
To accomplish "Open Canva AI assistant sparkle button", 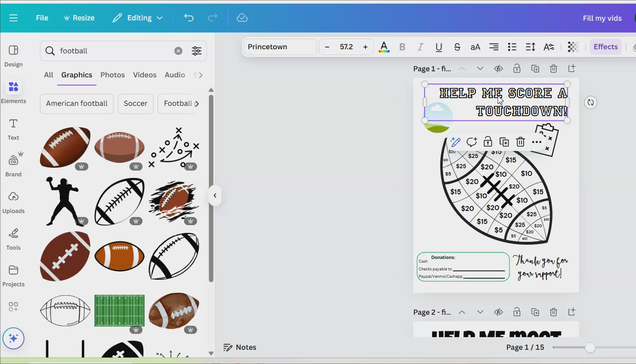I will tap(13, 338).
